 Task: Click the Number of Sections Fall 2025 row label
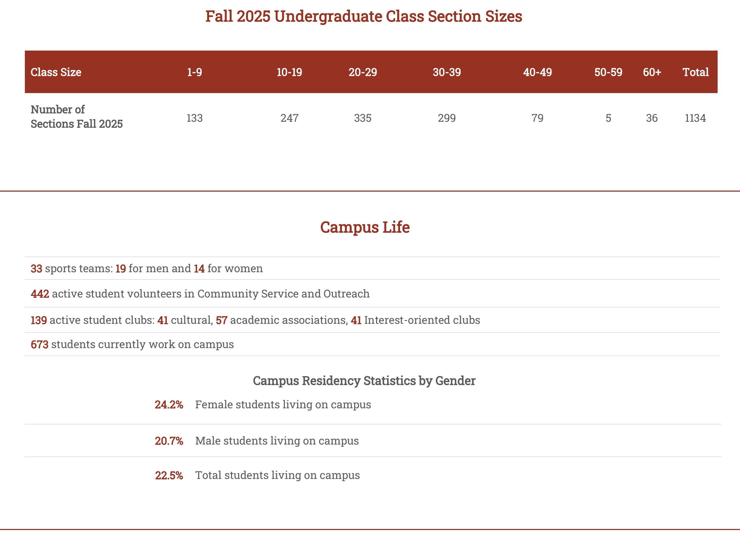(x=77, y=117)
